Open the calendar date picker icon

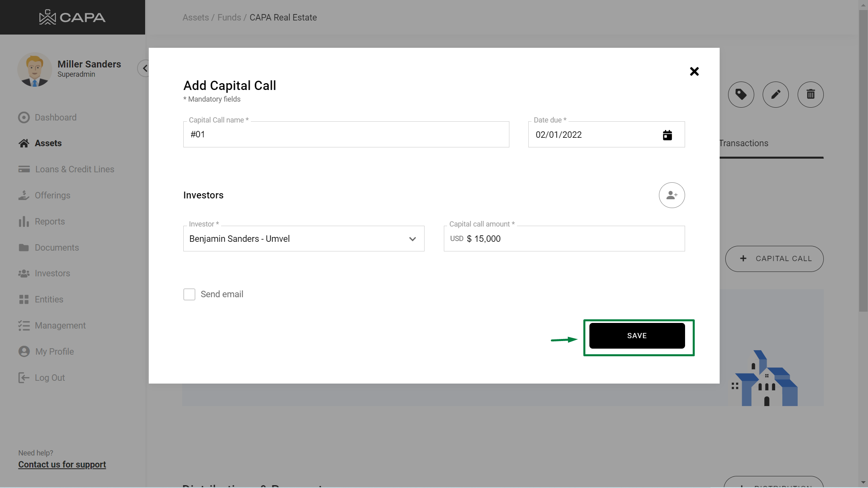tap(667, 135)
